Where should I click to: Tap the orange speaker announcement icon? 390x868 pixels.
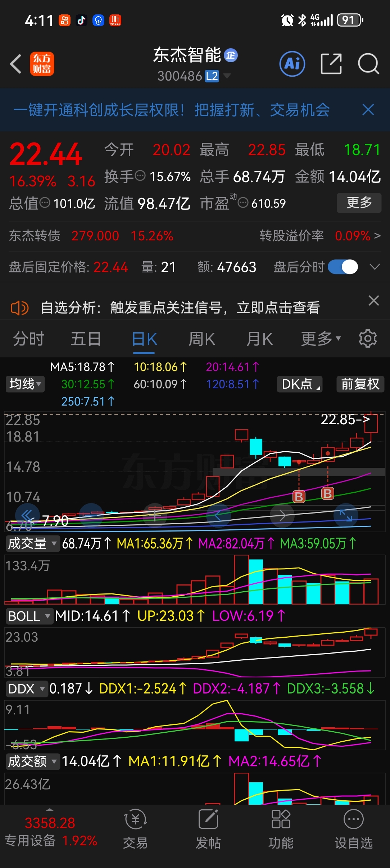(x=20, y=308)
